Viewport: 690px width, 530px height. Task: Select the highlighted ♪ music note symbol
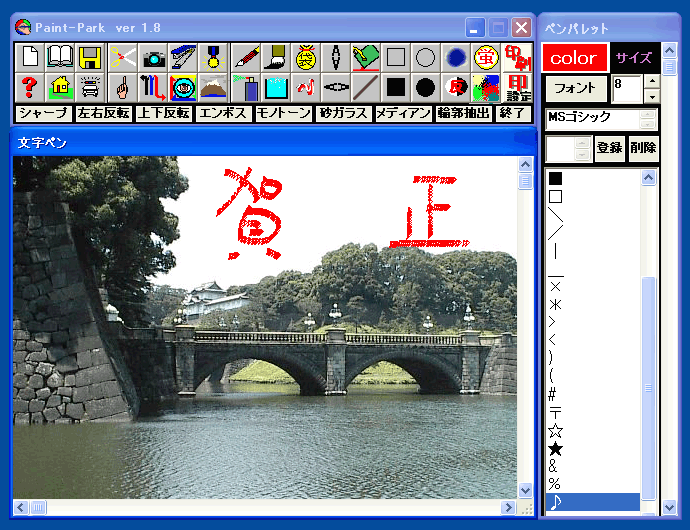[592, 502]
